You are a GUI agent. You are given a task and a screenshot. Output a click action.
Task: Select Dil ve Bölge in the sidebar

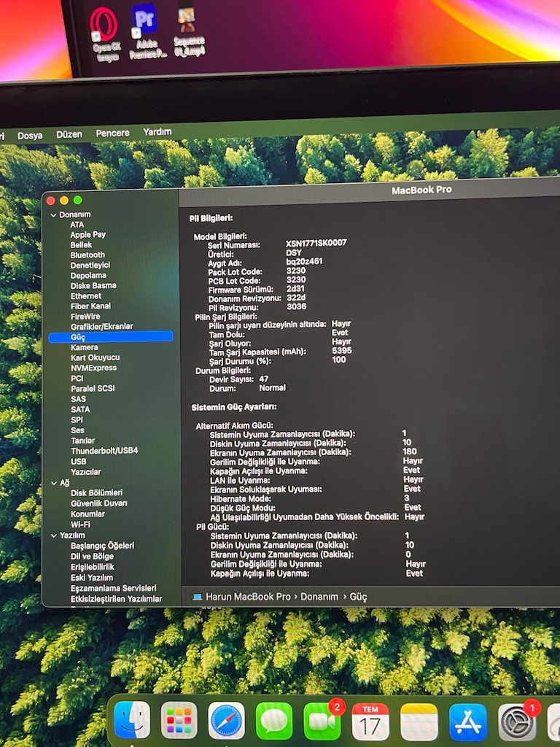pos(93,556)
